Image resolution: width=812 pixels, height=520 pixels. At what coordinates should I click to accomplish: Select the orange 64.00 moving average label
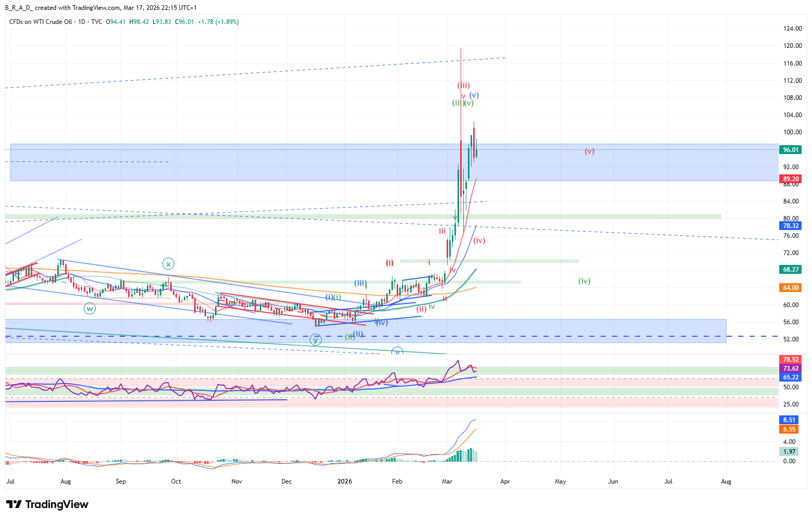(x=790, y=288)
